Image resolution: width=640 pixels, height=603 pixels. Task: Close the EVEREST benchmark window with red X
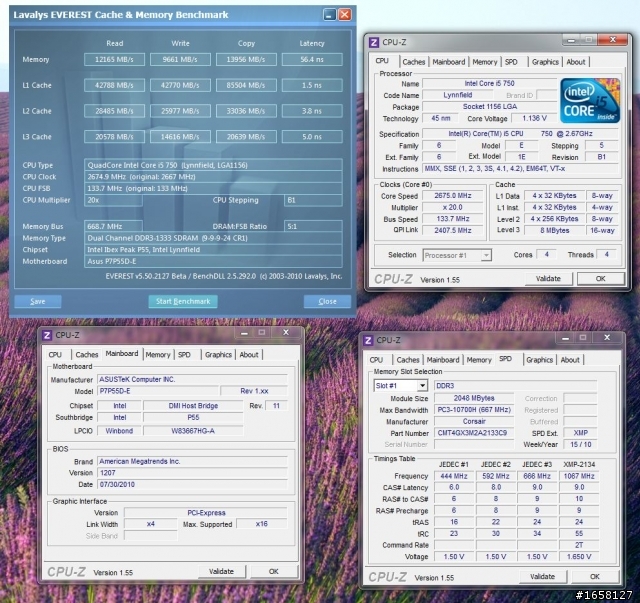click(x=345, y=15)
